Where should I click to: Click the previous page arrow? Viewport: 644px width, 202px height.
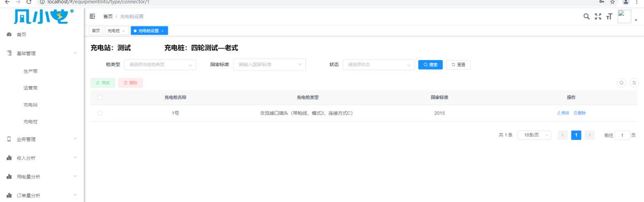pyautogui.click(x=562, y=135)
